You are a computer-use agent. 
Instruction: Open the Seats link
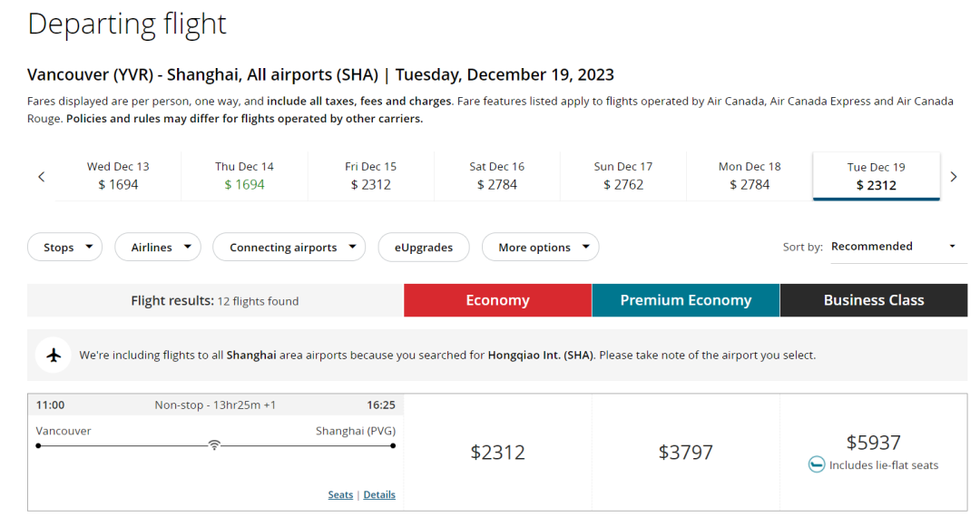(x=340, y=495)
